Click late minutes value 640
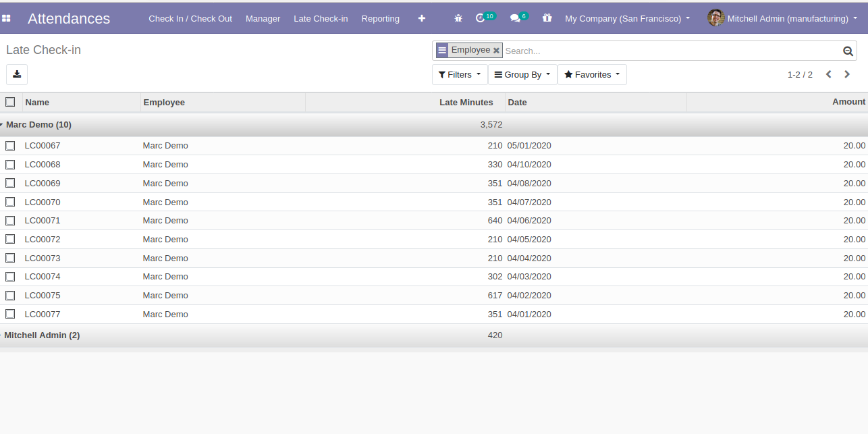 tap(495, 221)
